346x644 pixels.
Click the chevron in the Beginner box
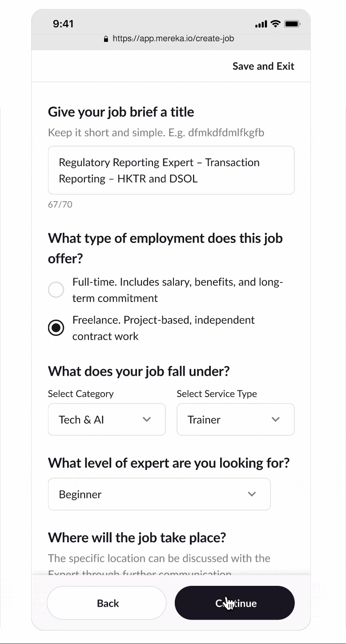tap(252, 494)
